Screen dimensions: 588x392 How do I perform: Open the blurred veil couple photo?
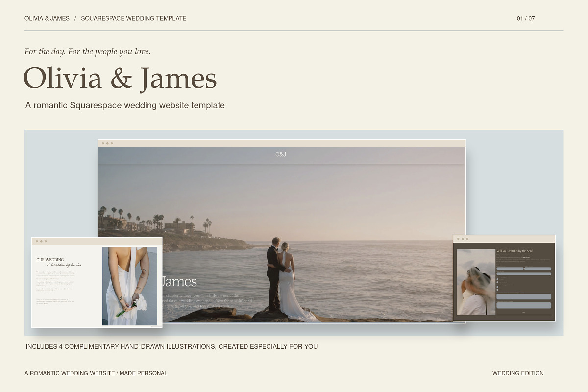point(476,282)
